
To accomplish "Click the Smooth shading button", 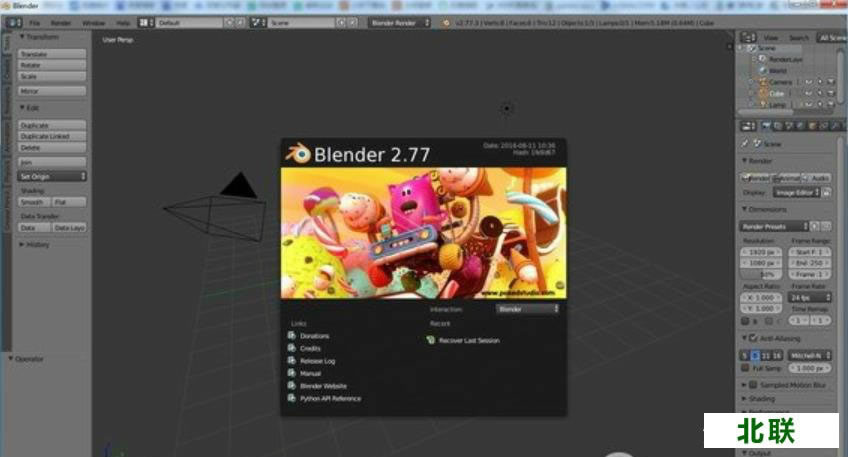I will pos(34,202).
